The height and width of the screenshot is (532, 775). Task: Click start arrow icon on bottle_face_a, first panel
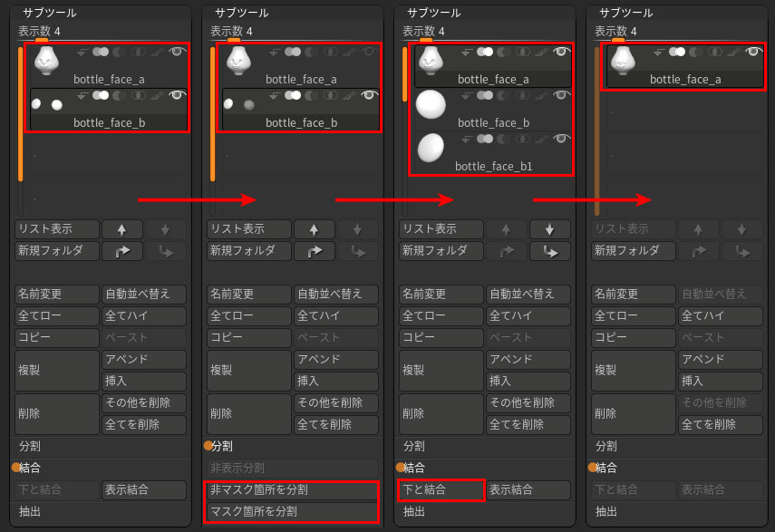click(82, 52)
